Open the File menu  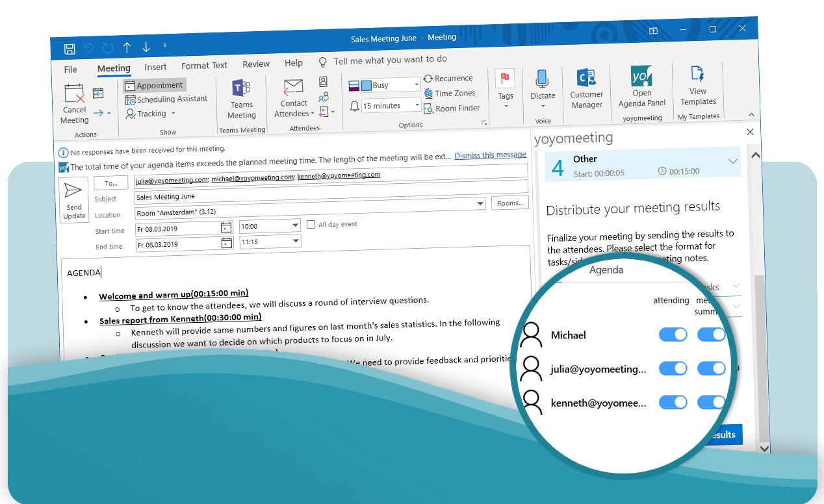71,69
